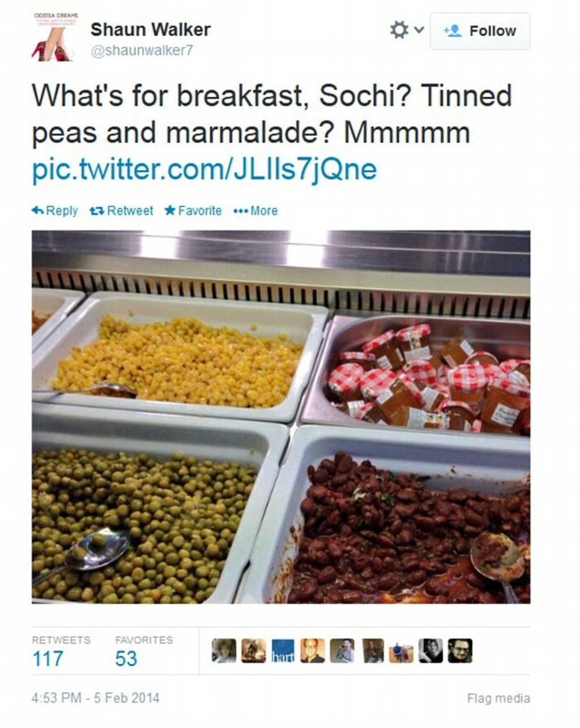Open the attached buffet food photo
The height and width of the screenshot is (728, 580).
tap(281, 417)
